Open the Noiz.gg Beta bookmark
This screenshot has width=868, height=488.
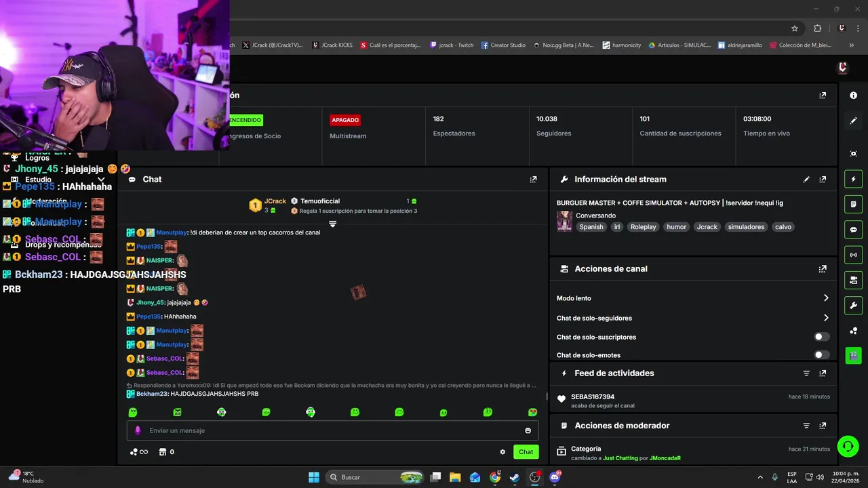click(x=564, y=45)
